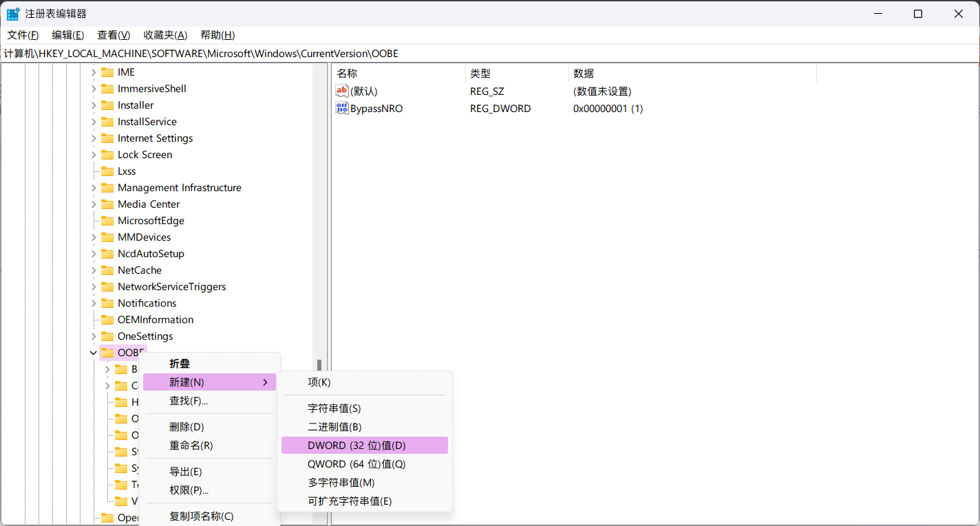The image size is (980, 526).
Task: Click the Media Center folder icon
Action: (x=108, y=204)
